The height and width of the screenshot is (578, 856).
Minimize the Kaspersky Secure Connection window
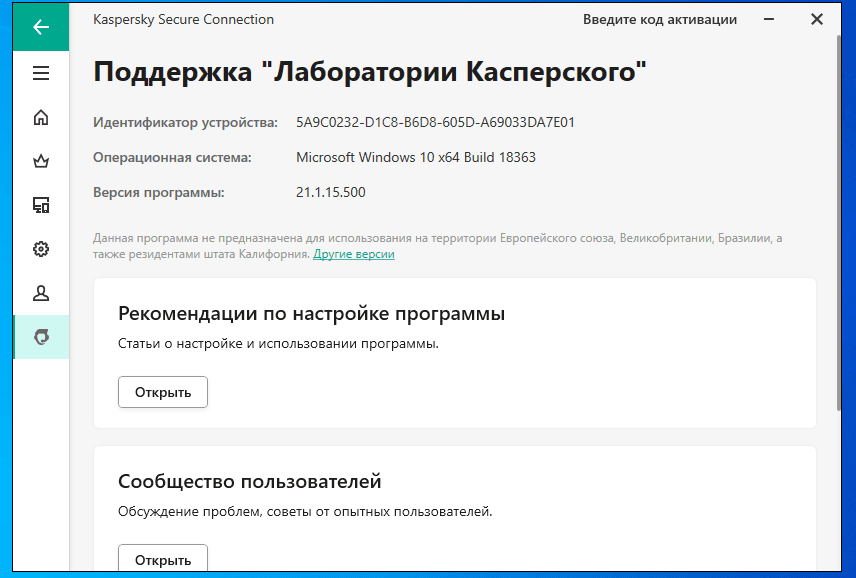(x=769, y=20)
